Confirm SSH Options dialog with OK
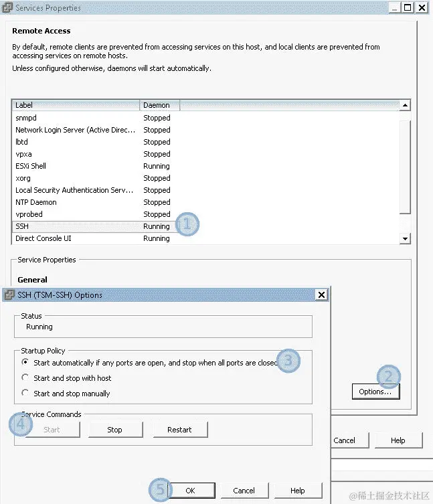Viewport: 433px width, 504px height. pos(191,491)
